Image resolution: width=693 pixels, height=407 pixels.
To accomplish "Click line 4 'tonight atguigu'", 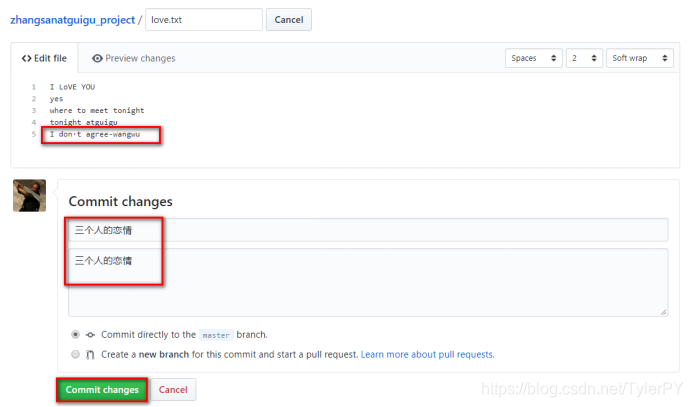I will coord(84,122).
